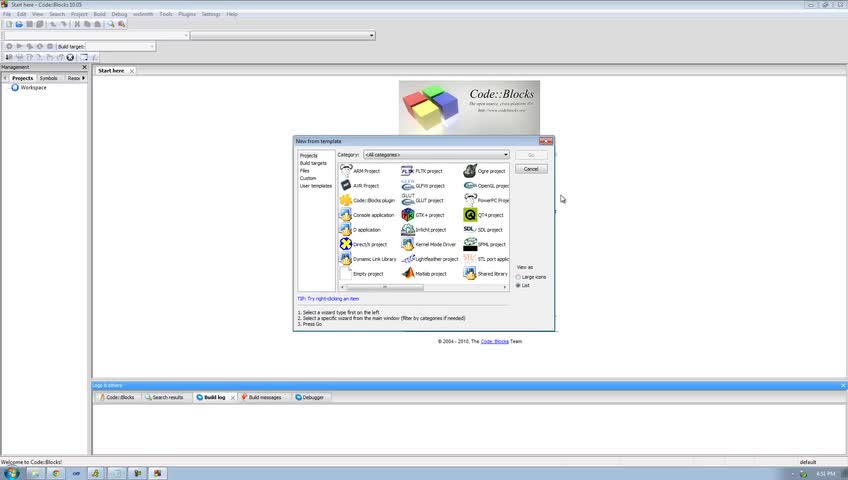Click the Abort debugger stop icon
The image size is (848, 480).
pos(70,57)
